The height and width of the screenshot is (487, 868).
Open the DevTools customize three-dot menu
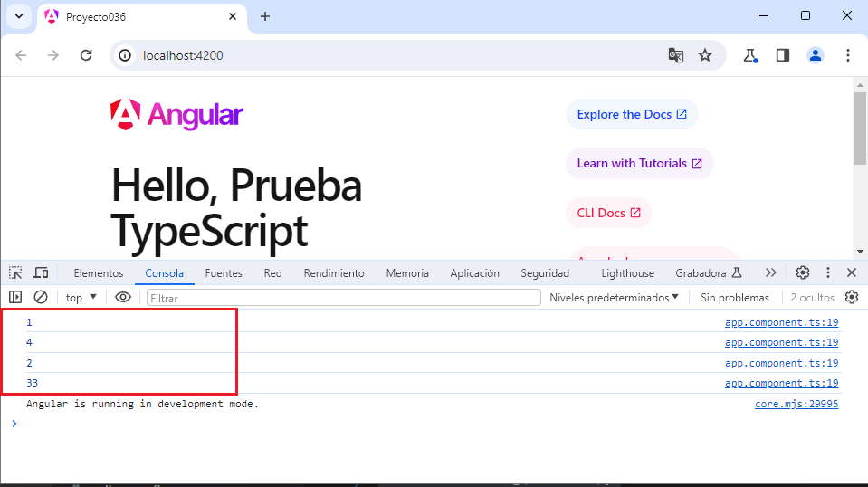coord(828,272)
